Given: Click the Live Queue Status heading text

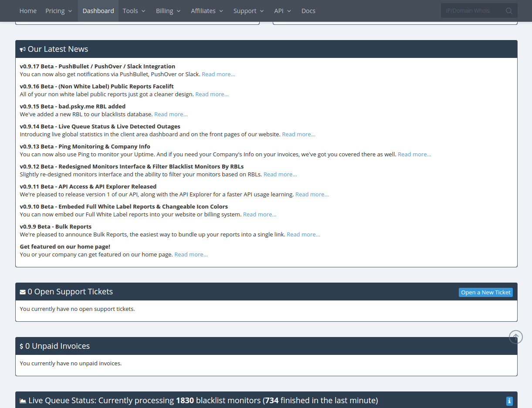Looking at the screenshot, I should click(203, 401).
